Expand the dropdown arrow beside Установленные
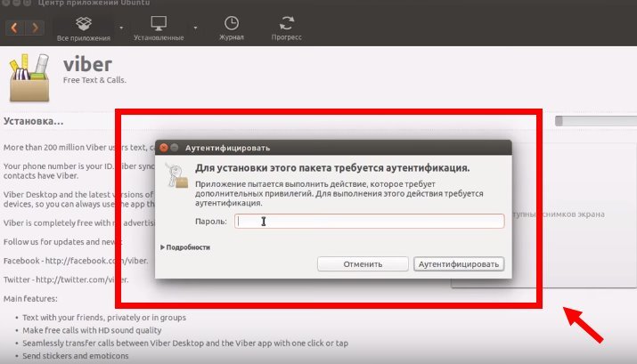This screenshot has width=637, height=364. point(195,28)
